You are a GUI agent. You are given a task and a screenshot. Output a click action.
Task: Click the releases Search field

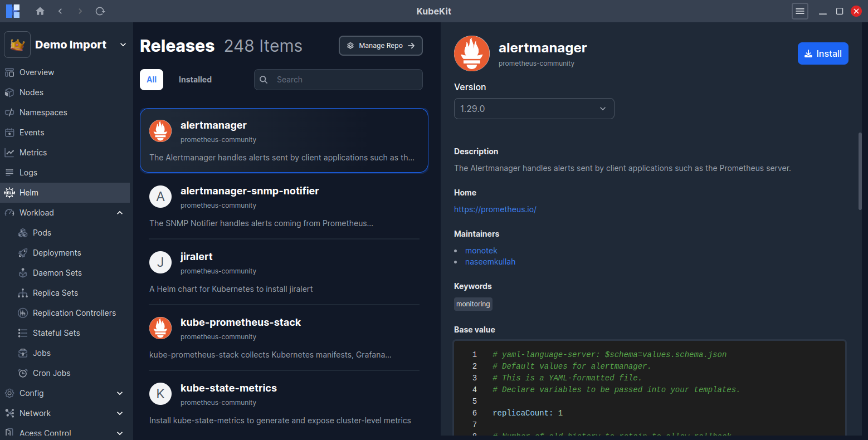pos(345,80)
